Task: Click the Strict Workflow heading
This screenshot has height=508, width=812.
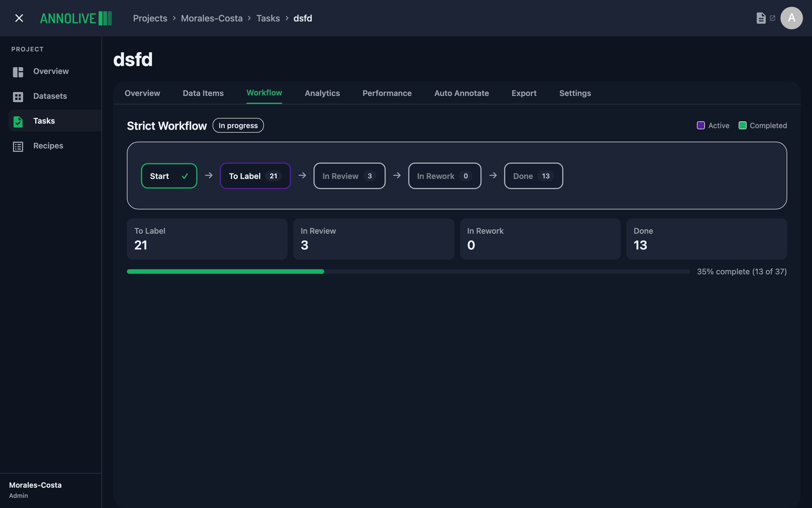Action: click(x=167, y=126)
